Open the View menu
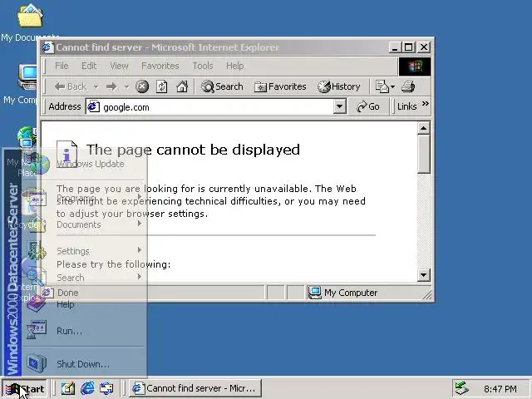 (119, 66)
